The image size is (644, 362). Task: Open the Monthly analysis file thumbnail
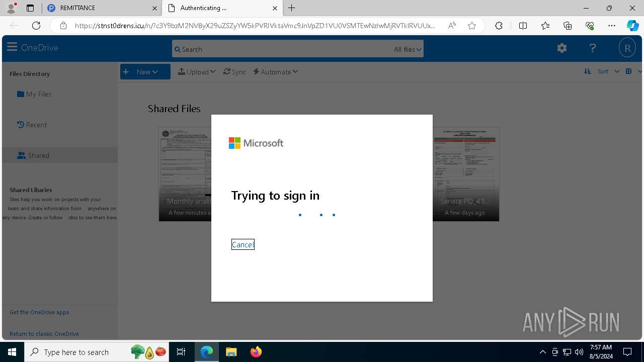(185, 174)
